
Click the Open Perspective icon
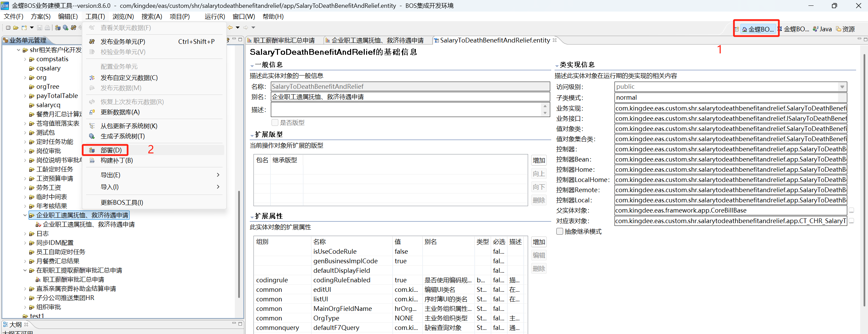(736, 29)
